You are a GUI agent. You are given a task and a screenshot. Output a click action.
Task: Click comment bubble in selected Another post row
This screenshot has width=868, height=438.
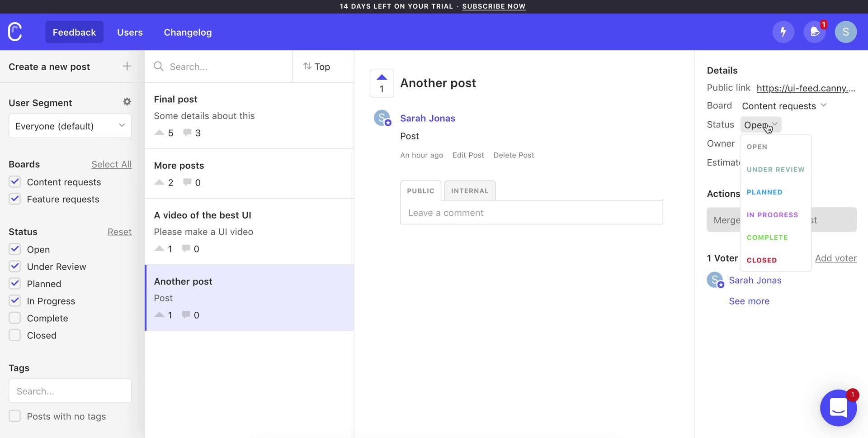pyautogui.click(x=186, y=314)
